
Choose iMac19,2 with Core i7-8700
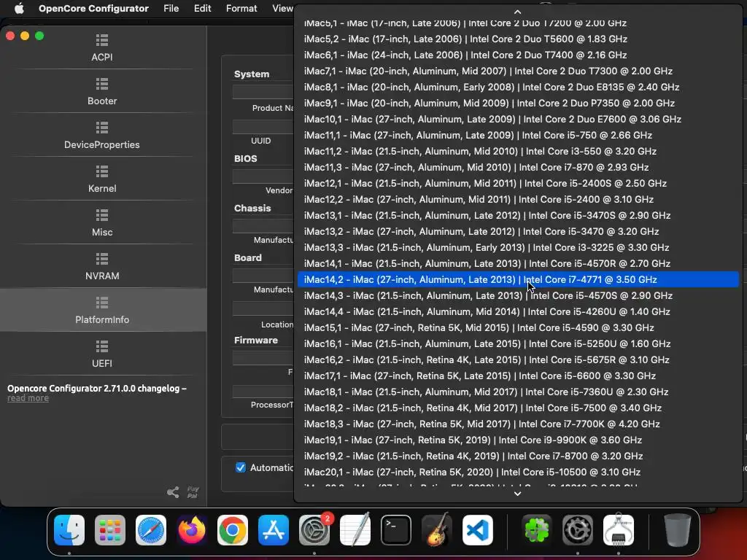(518, 456)
